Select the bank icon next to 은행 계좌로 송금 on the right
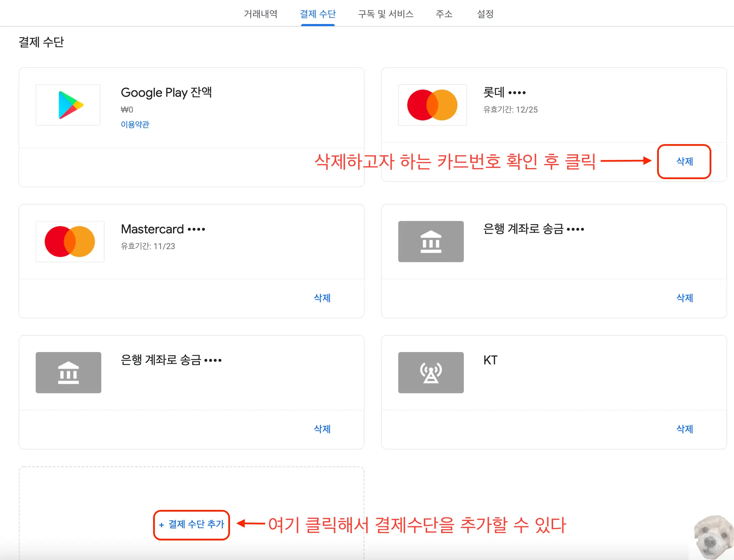The height and width of the screenshot is (560, 734). pyautogui.click(x=431, y=242)
